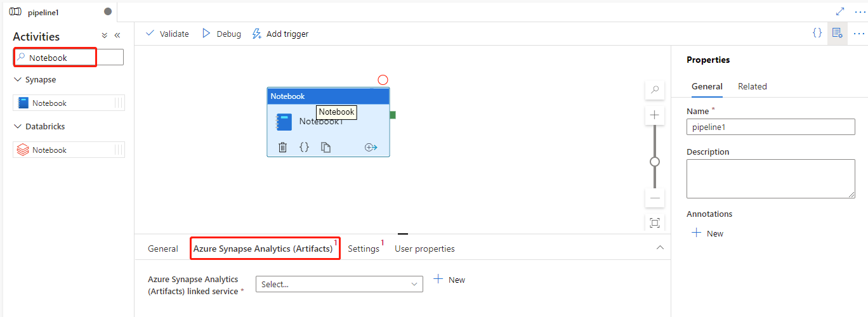Click the notebook icon inside the activity node
This screenshot has height=317, width=868.
284,122
